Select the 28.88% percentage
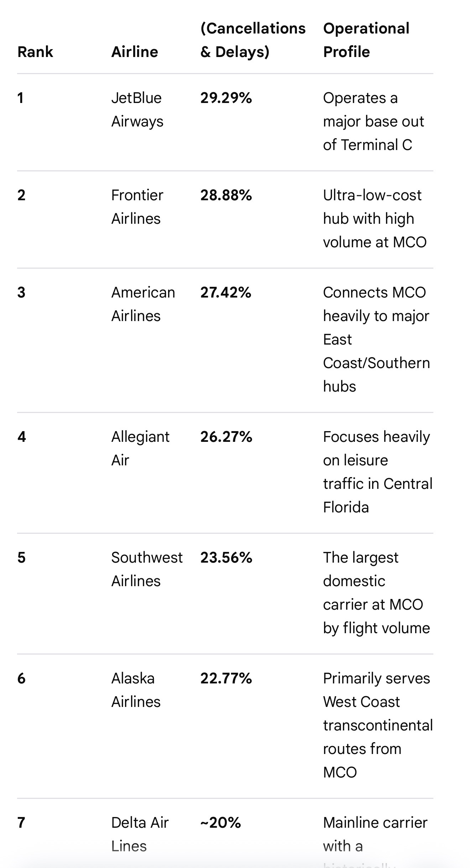This screenshot has width=470, height=868. 226,195
